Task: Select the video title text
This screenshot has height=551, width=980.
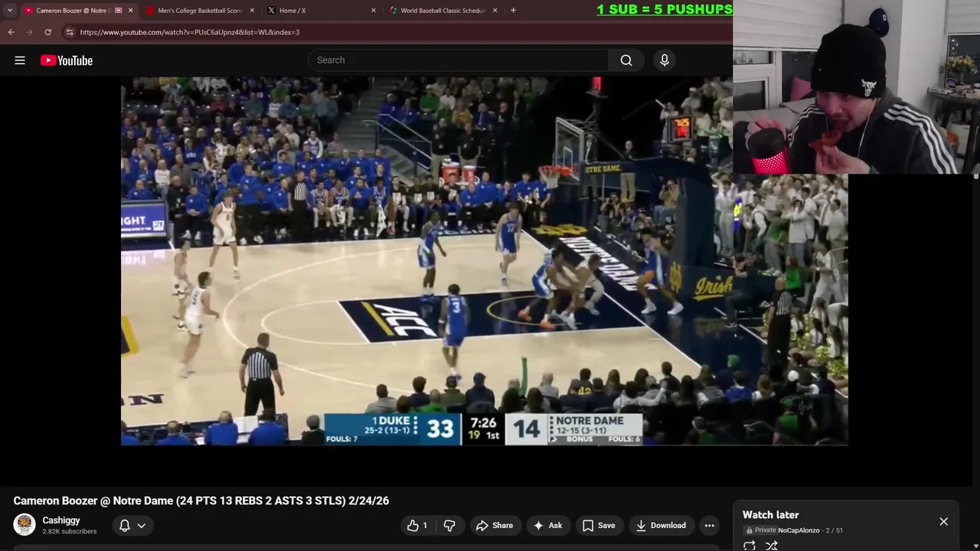Action: click(x=201, y=500)
